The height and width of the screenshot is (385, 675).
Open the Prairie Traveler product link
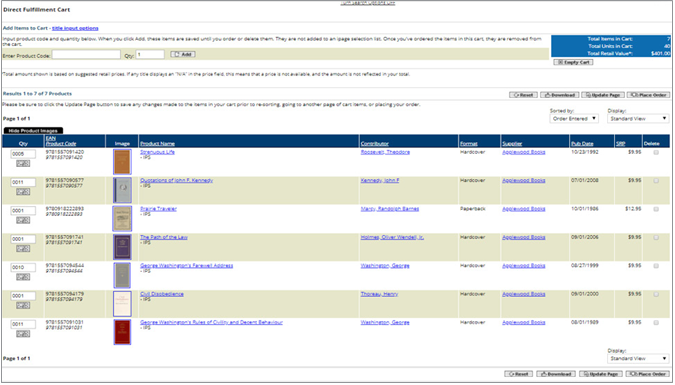158,209
